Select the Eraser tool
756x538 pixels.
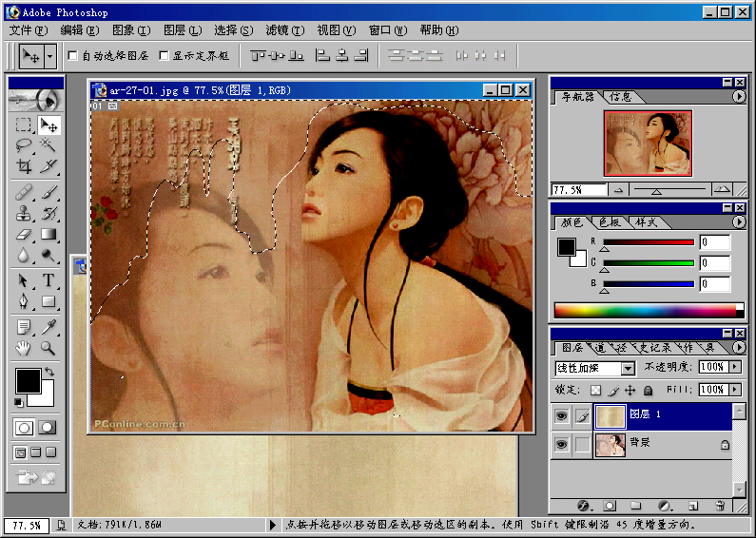pyautogui.click(x=23, y=234)
